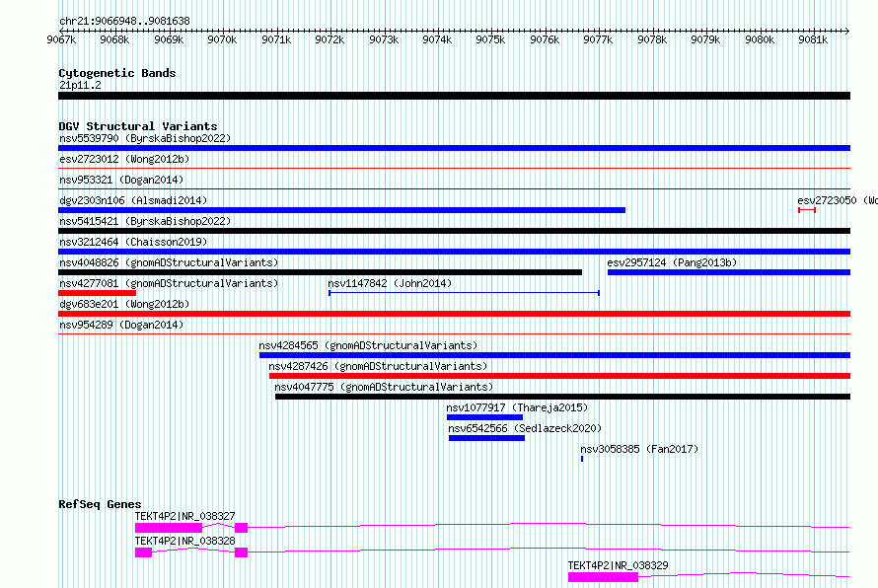Open the nsv3212464 (Chaisson2019) variant label
Image resolution: width=878 pixels, height=588 pixels.
click(133, 242)
